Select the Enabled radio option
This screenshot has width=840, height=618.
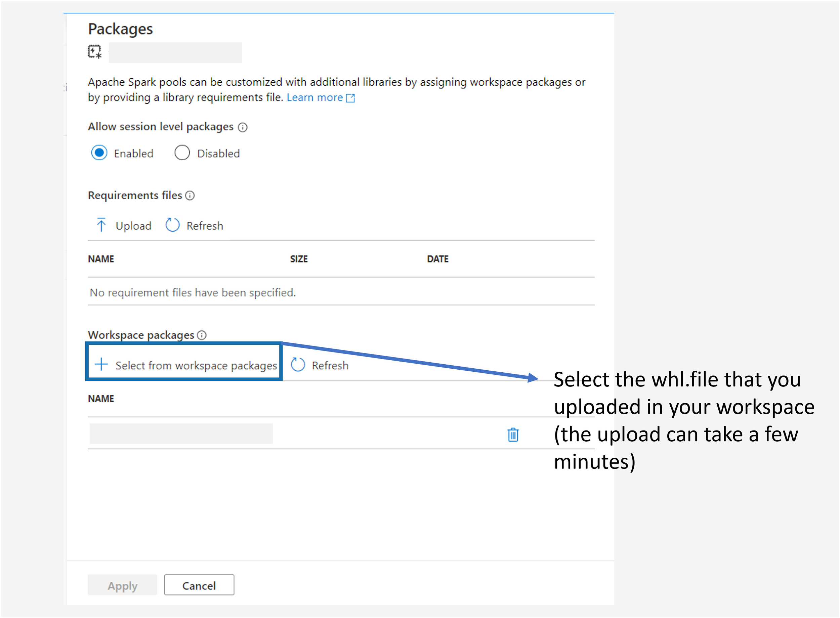coord(99,153)
